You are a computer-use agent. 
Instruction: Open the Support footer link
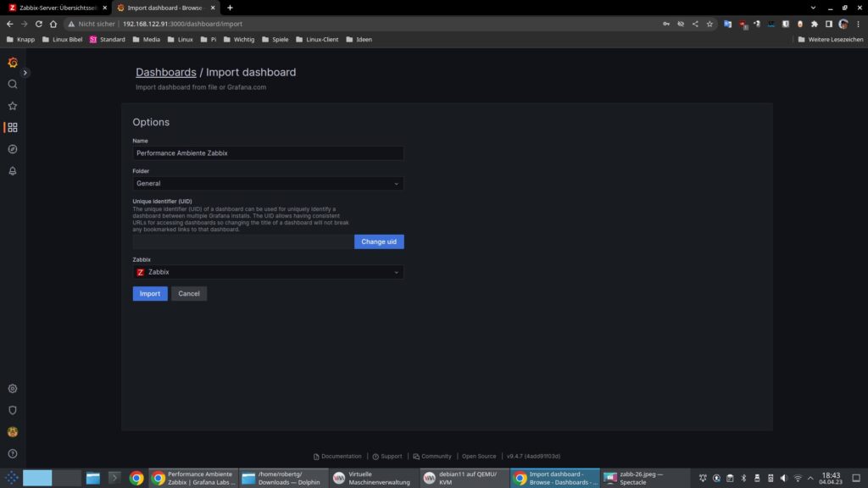pos(387,457)
